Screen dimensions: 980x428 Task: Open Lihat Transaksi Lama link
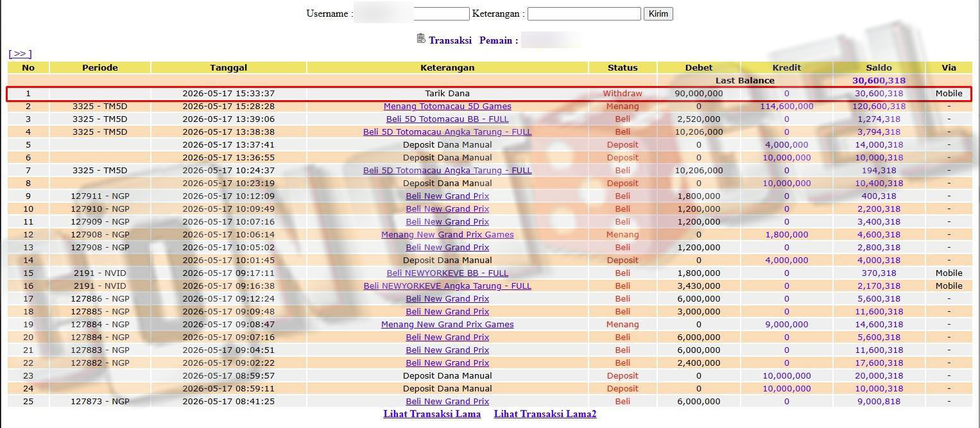click(x=432, y=414)
